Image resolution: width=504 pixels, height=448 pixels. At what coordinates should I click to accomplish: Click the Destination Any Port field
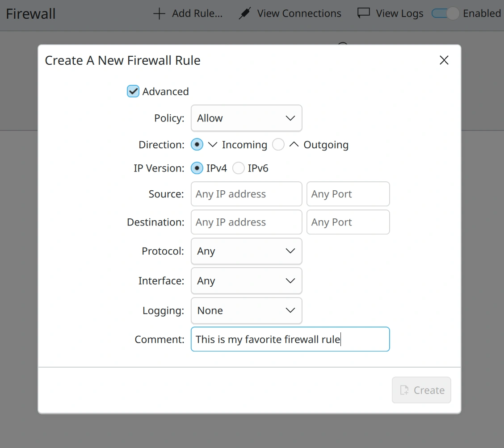(x=348, y=222)
